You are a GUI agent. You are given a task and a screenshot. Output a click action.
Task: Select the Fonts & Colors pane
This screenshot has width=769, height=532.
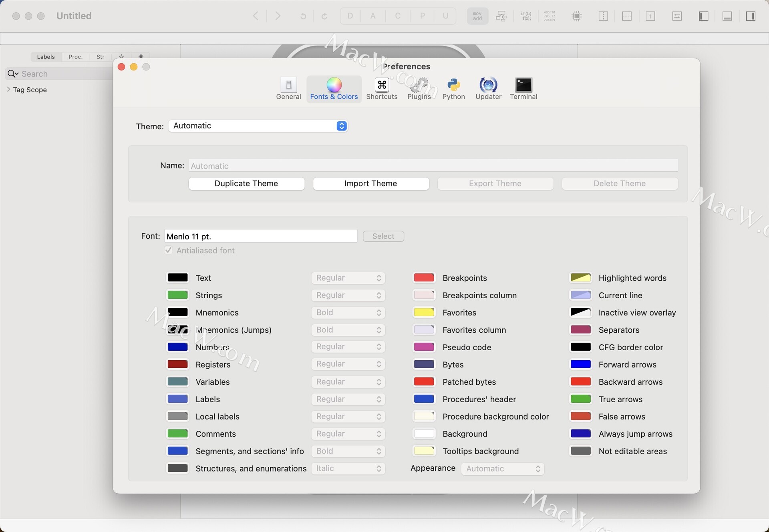[334, 89]
